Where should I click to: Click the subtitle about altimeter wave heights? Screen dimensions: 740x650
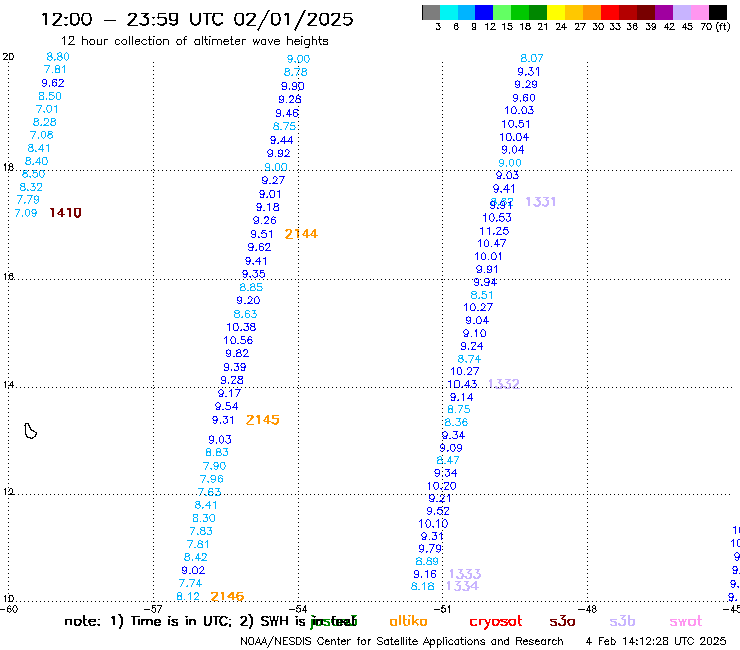point(194,41)
